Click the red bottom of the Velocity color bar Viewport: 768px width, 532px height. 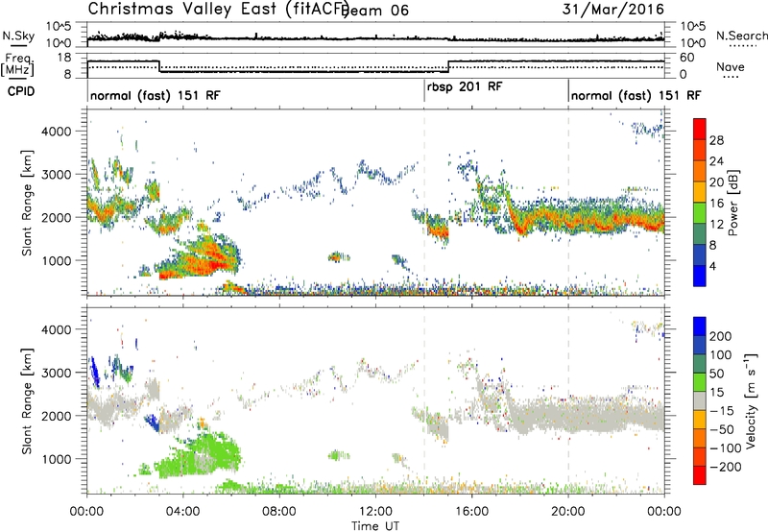(700, 475)
